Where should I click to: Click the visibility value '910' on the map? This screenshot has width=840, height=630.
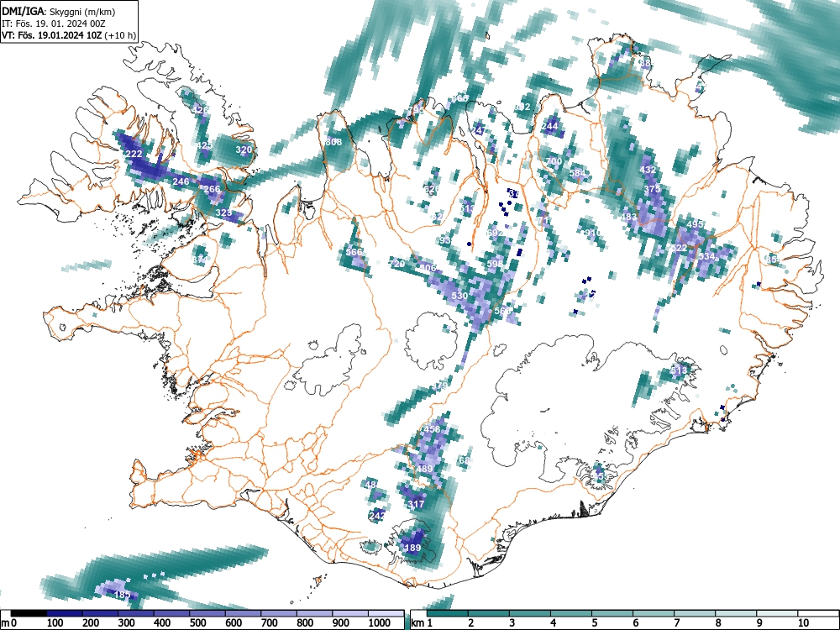click(593, 233)
